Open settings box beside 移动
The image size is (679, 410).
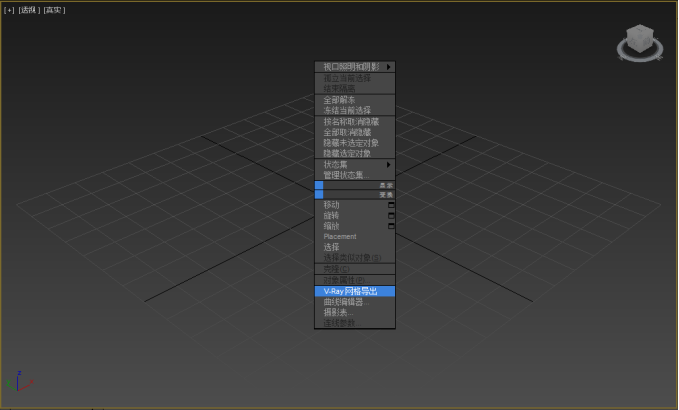[x=391, y=205]
